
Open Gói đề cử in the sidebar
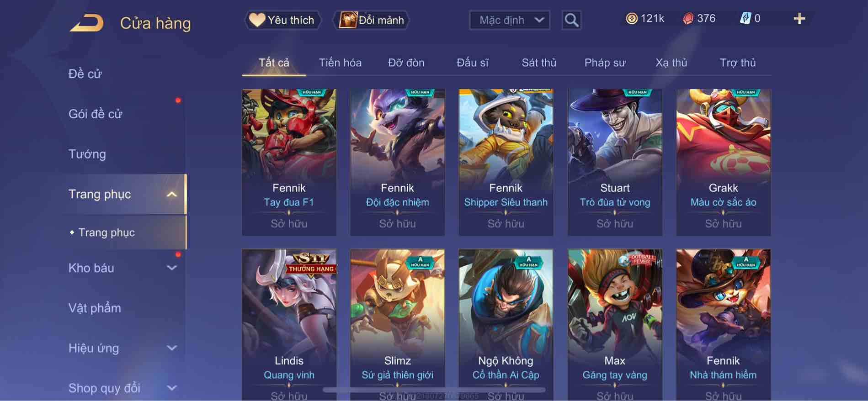tap(95, 114)
